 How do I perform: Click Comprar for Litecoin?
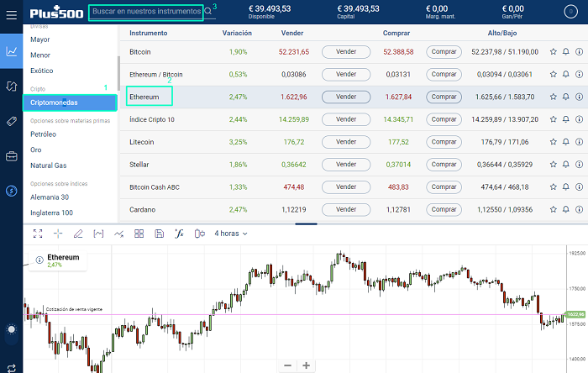pos(444,142)
